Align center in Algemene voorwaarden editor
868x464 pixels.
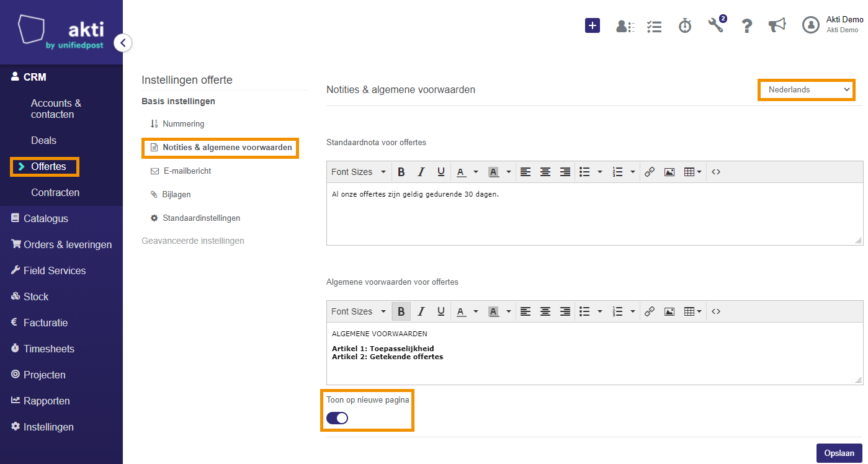coord(545,311)
